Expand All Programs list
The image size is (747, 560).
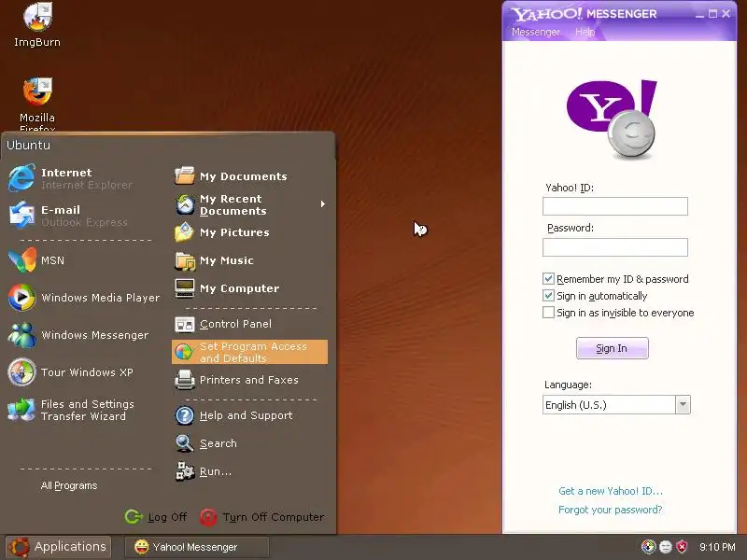tap(69, 485)
